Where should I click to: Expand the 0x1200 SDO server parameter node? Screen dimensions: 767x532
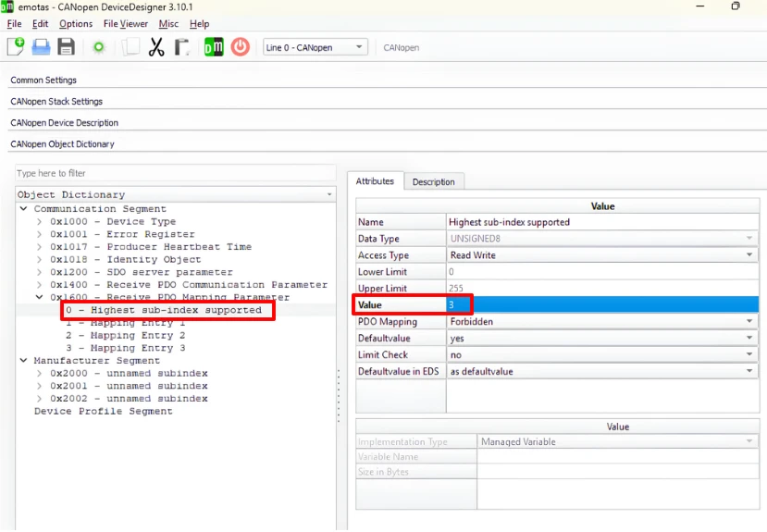(39, 272)
